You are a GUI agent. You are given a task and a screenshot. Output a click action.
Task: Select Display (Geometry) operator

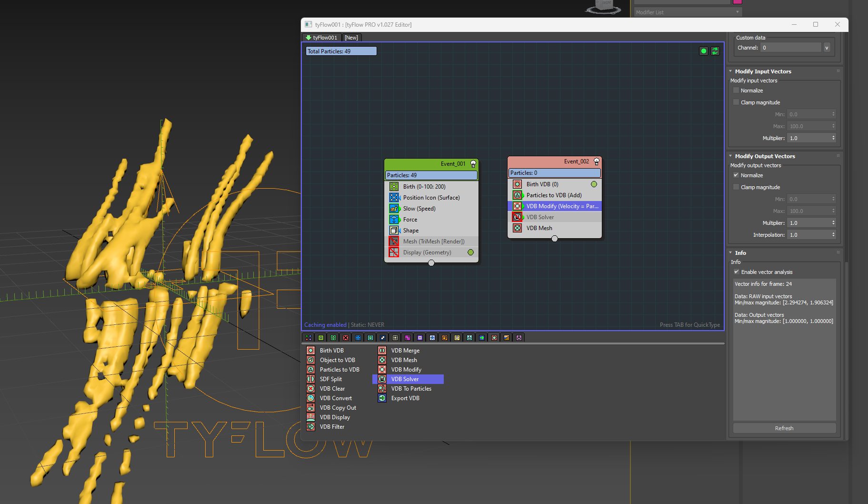431,252
